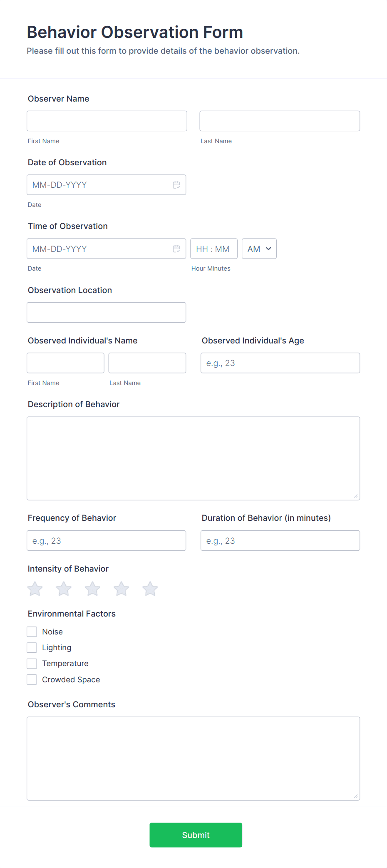Click the Observer first name field
The height and width of the screenshot is (868, 387).
pos(107,121)
